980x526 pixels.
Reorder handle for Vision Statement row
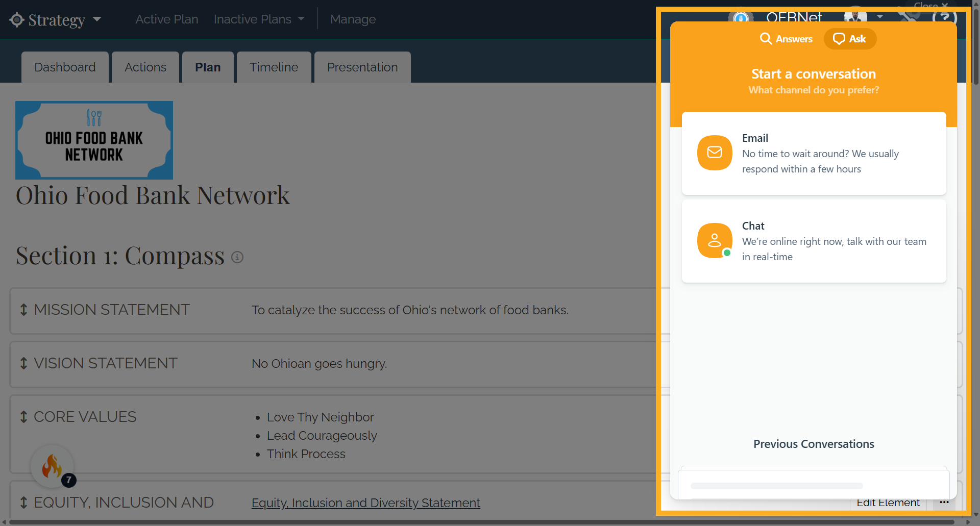tap(23, 363)
